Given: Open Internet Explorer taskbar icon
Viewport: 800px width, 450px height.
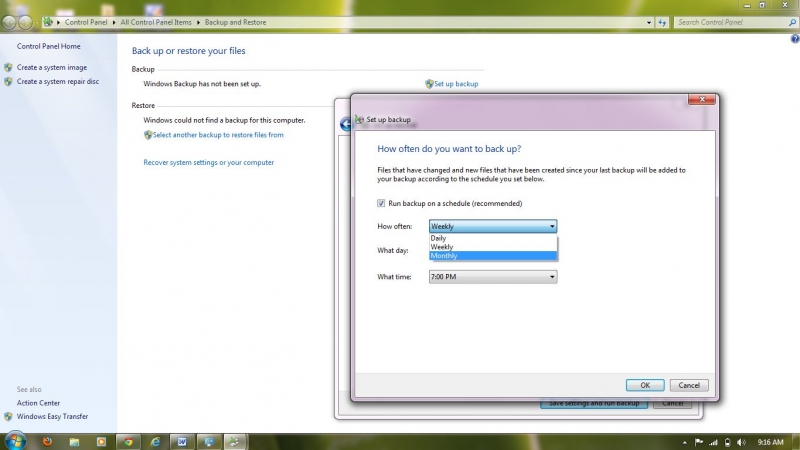Looking at the screenshot, I should click(154, 441).
